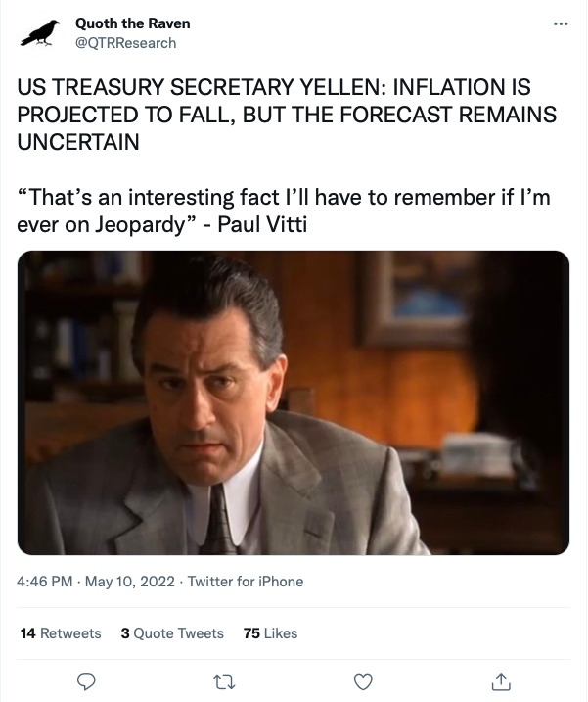
Task: Click the TREASURY SECRETARY YELLEN headline text
Action: pyautogui.click(x=196, y=88)
